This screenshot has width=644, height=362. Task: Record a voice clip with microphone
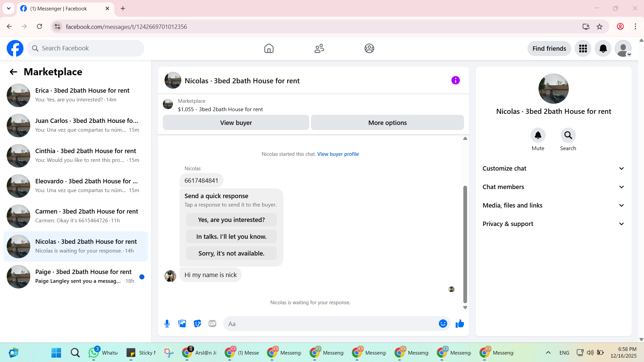(167, 324)
